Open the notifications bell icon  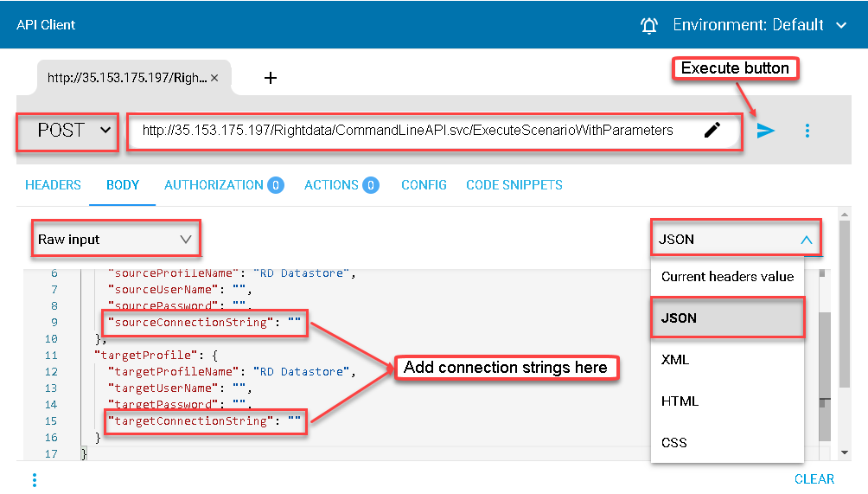(x=648, y=25)
